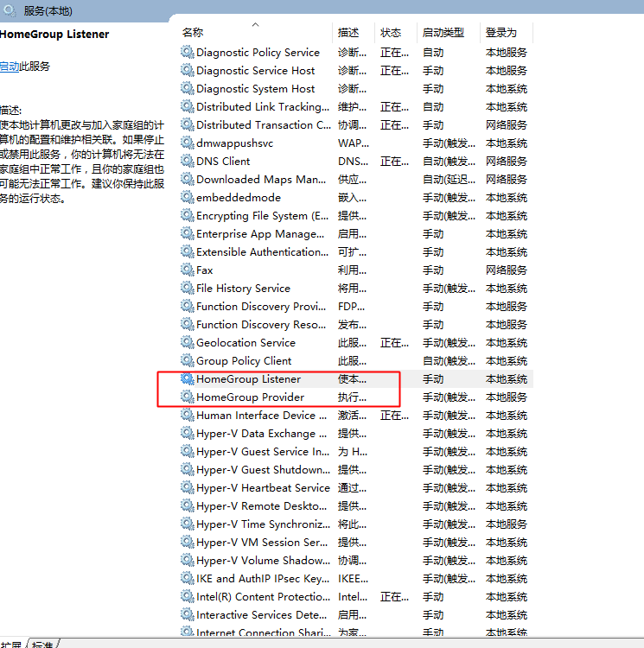
Task: Click the gear icon of Group Policy Client
Action: (188, 361)
